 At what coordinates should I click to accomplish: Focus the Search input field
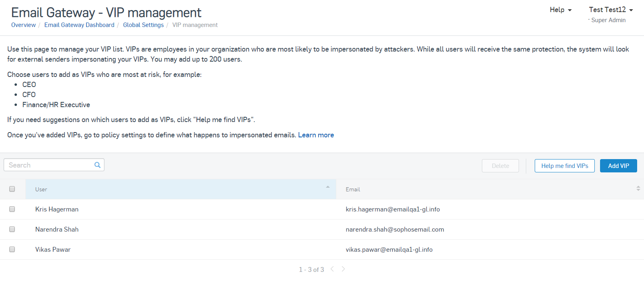click(x=49, y=165)
